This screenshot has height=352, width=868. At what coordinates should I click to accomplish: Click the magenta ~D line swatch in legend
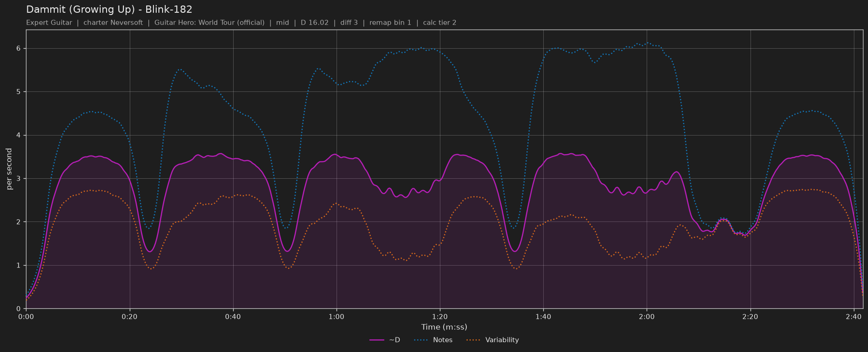378,340
